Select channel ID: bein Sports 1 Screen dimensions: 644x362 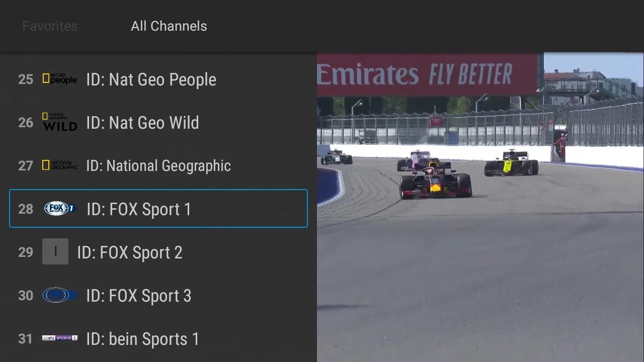(x=158, y=338)
